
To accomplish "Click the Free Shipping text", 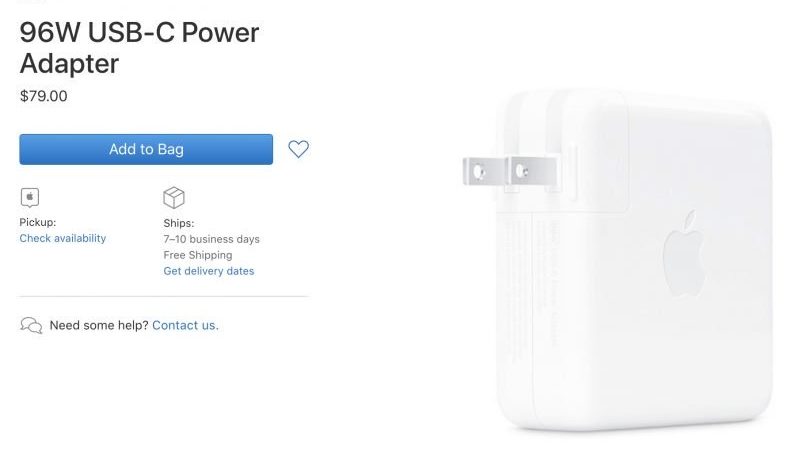I will [197, 255].
